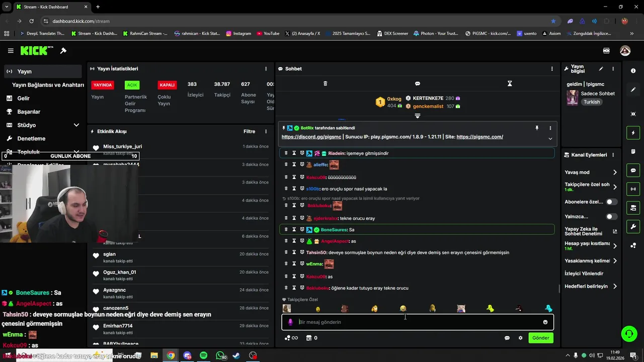The height and width of the screenshot is (362, 644).
Task: Click the speech bubble icon at chat top
Action: click(418, 83)
